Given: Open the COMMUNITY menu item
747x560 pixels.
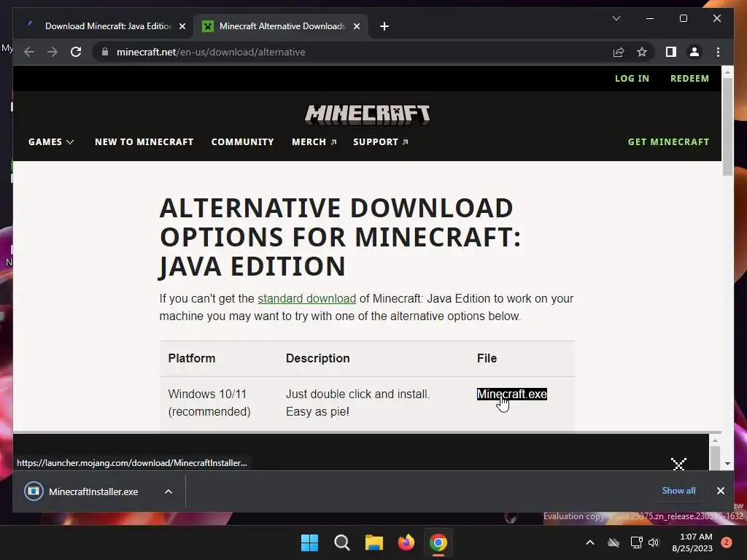Looking at the screenshot, I should (242, 142).
